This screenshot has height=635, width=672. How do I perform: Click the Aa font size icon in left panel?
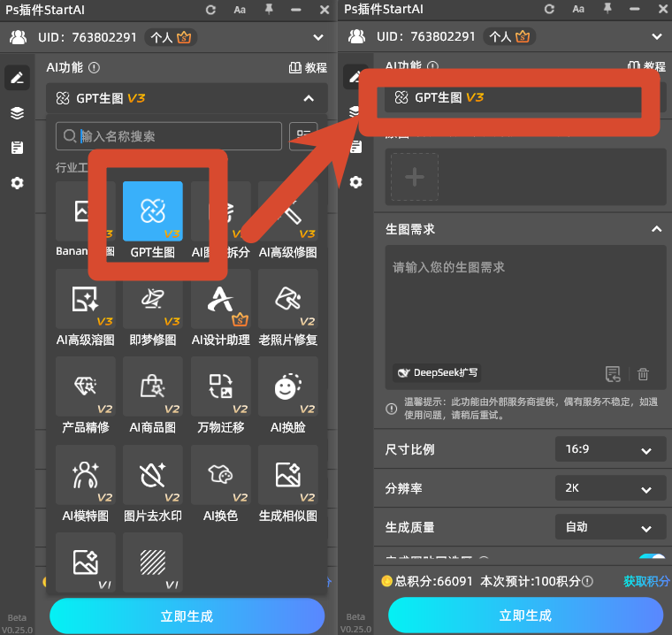coord(240,10)
